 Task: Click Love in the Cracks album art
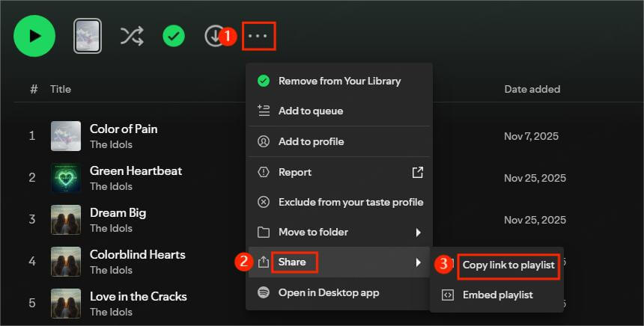66,304
